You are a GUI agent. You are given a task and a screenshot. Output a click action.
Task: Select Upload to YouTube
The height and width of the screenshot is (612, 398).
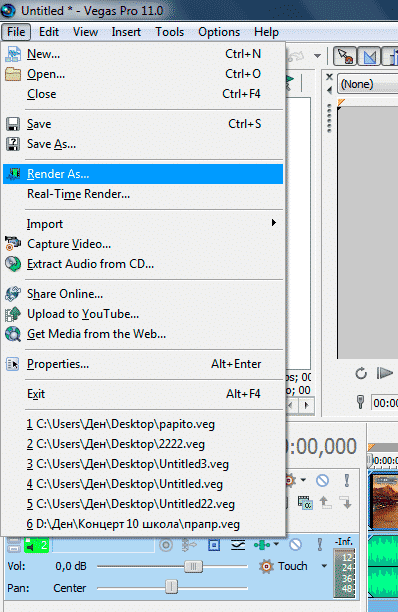coord(143,314)
